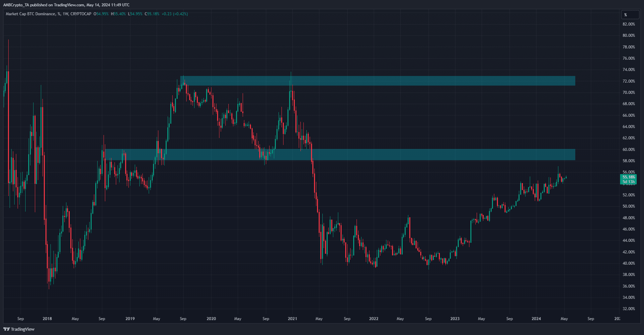Click the 44.00% price axis label
The image size is (644, 335).
(629, 240)
